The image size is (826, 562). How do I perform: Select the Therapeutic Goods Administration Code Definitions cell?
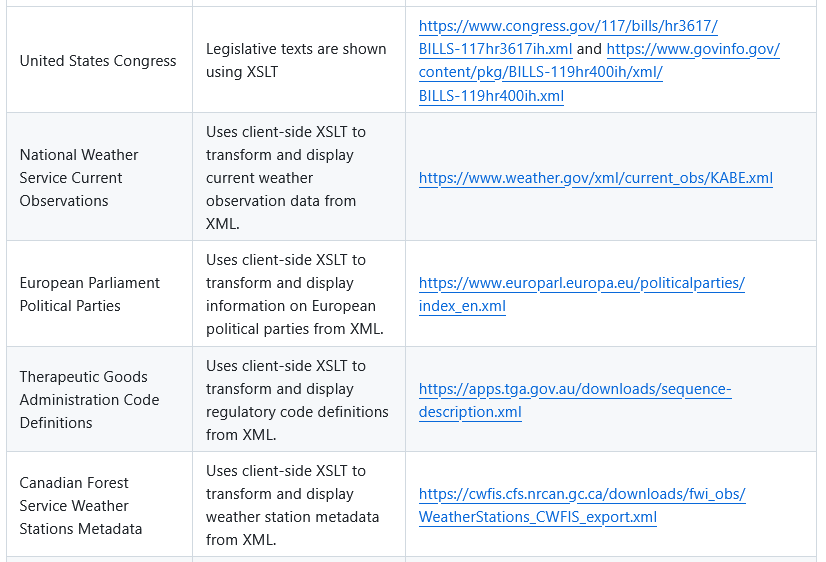tap(89, 400)
